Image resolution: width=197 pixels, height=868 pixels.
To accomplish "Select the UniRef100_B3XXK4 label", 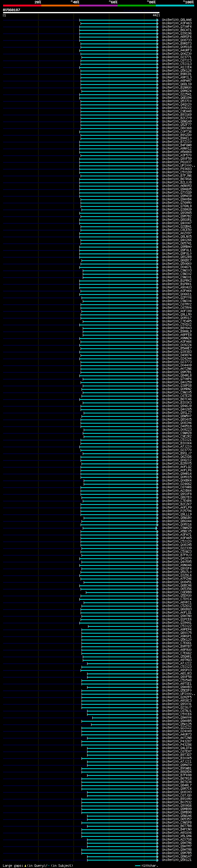I will [x=176, y=443].
